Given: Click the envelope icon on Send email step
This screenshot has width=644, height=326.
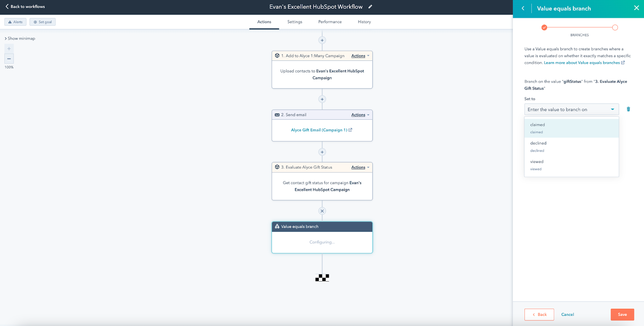Looking at the screenshot, I should [277, 115].
